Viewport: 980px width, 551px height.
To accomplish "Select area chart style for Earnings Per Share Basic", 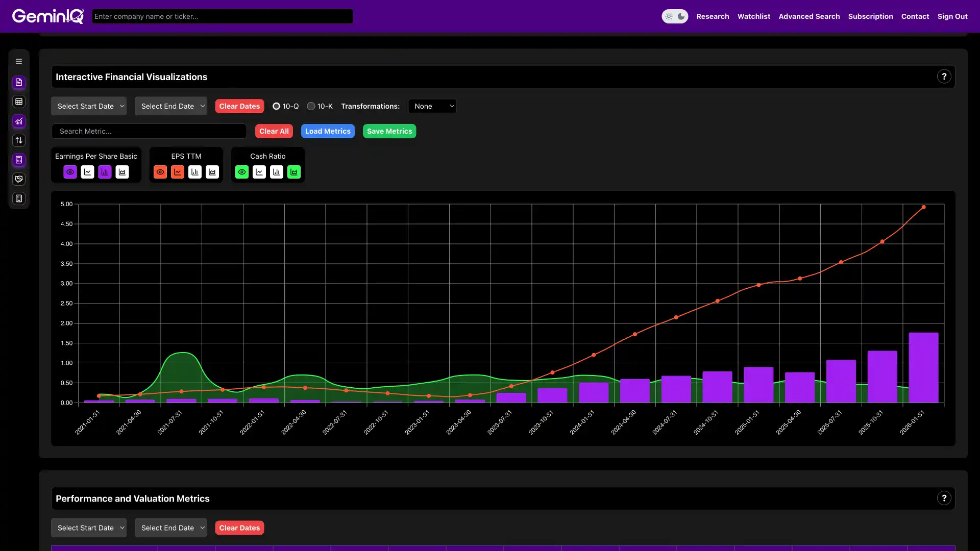I will pyautogui.click(x=122, y=172).
